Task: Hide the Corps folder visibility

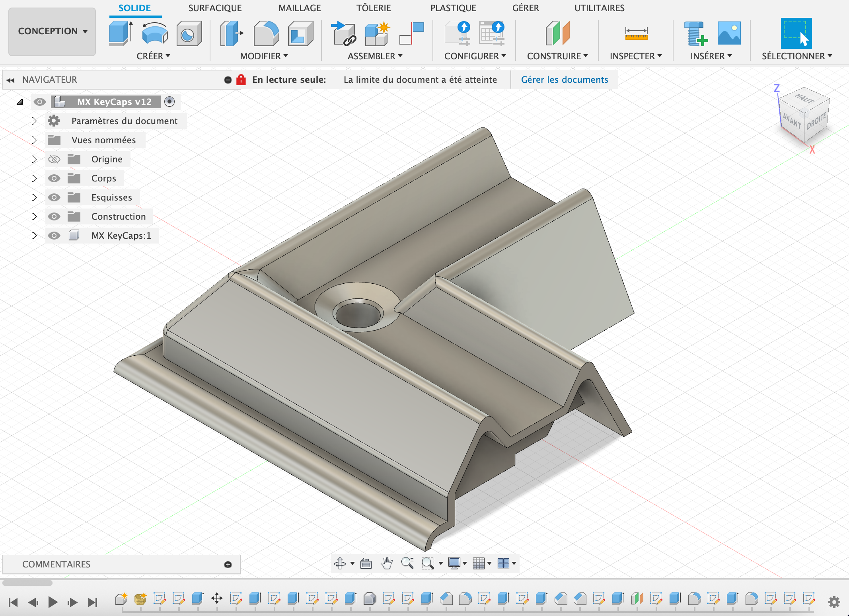Action: click(54, 178)
